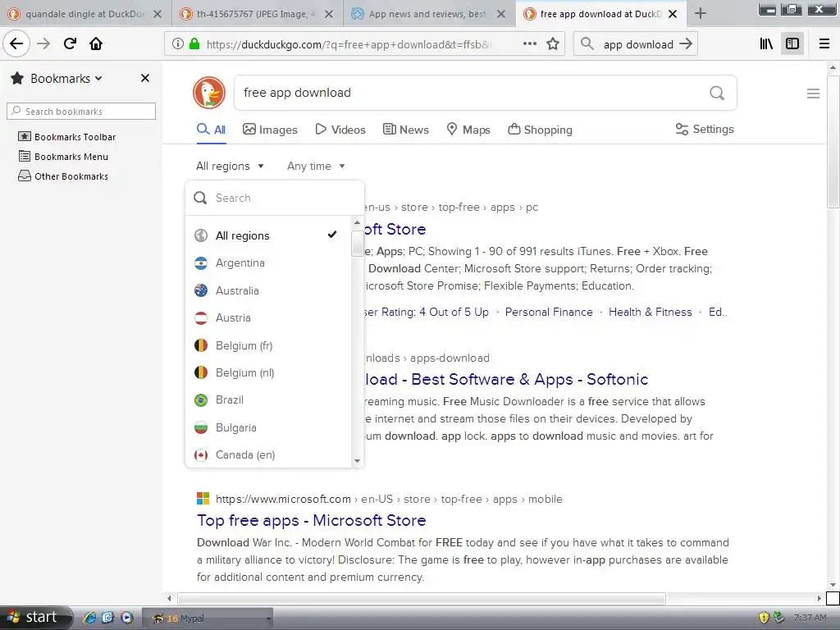This screenshot has width=840, height=630.
Task: Click the search bar magnifier icon
Action: click(587, 44)
